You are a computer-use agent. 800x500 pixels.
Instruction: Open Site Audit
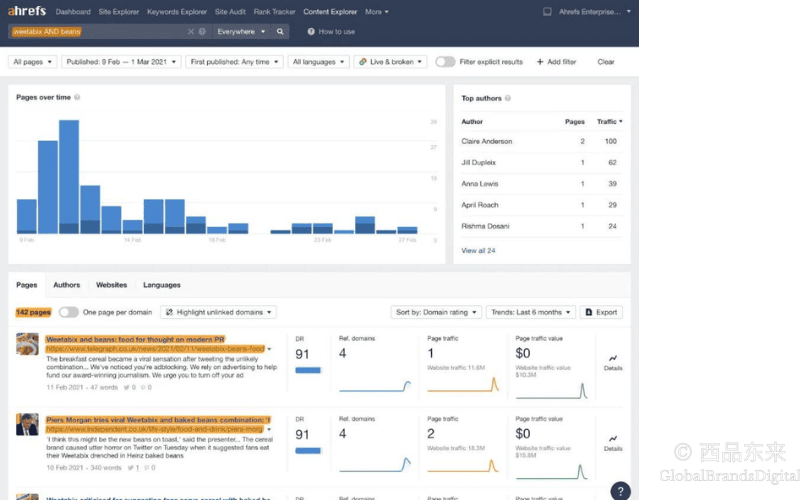coord(230,12)
